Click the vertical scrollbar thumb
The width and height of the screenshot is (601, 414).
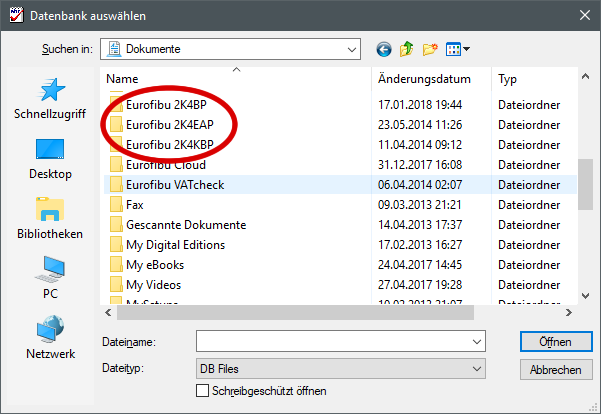[x=585, y=184]
